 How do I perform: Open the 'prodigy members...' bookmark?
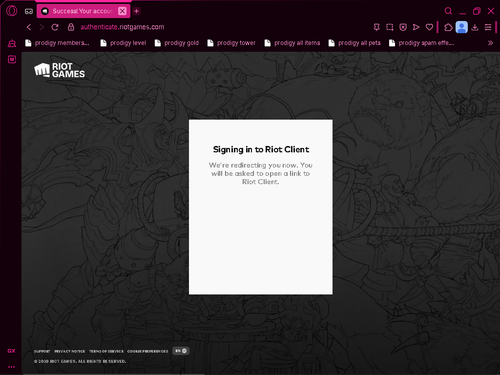click(x=57, y=43)
